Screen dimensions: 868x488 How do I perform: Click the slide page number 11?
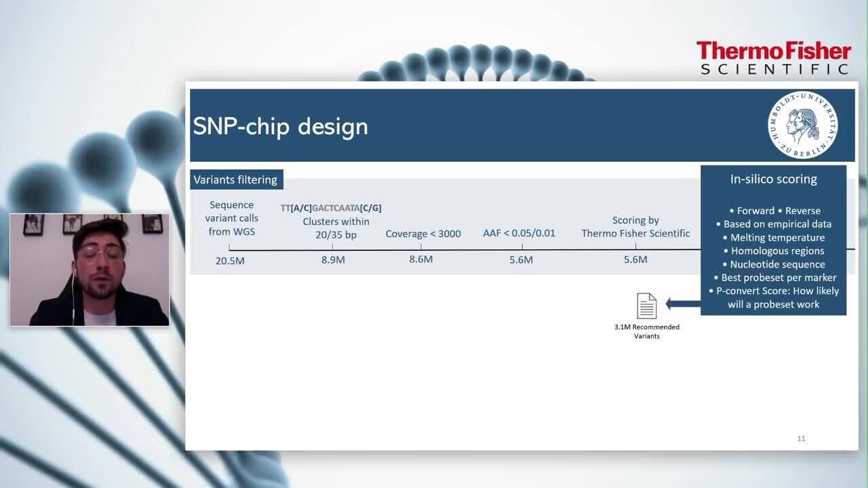801,439
